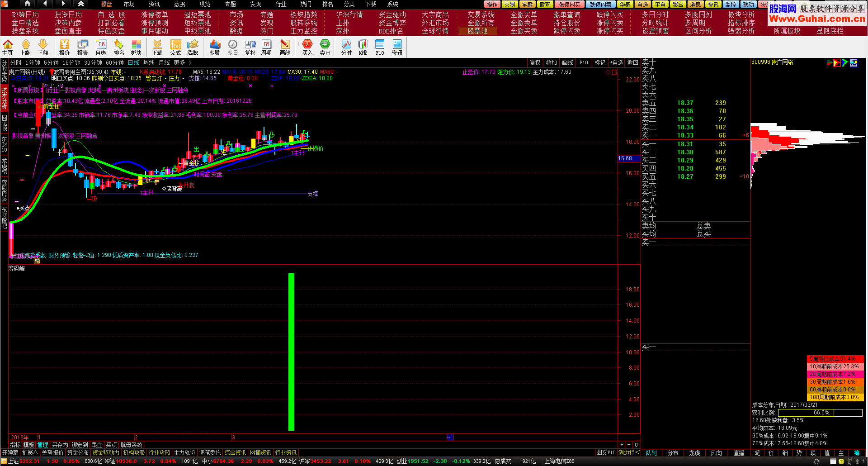Expand the 更多 more periods menu
This screenshot has height=466, width=868.
click(183, 63)
